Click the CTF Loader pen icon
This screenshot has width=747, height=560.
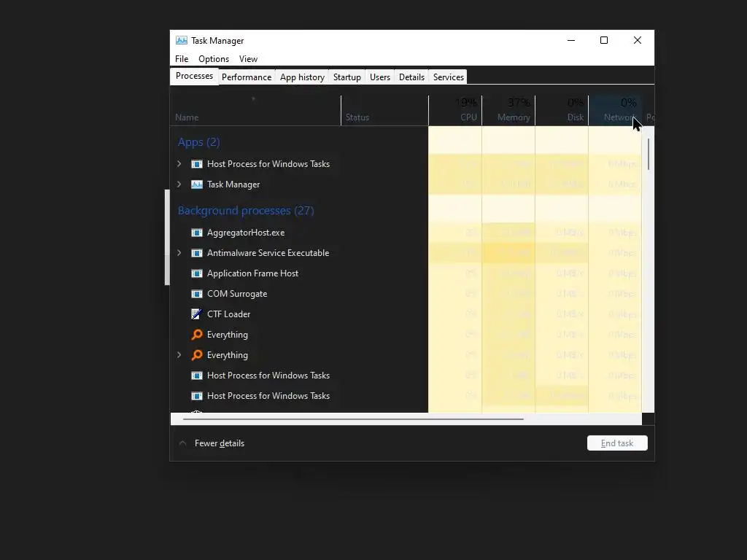(x=196, y=314)
